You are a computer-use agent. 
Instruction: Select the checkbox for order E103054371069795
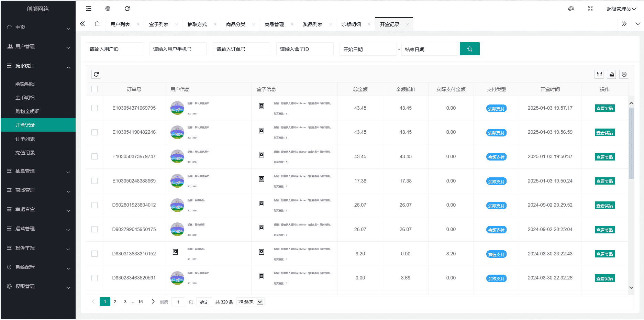click(95, 108)
